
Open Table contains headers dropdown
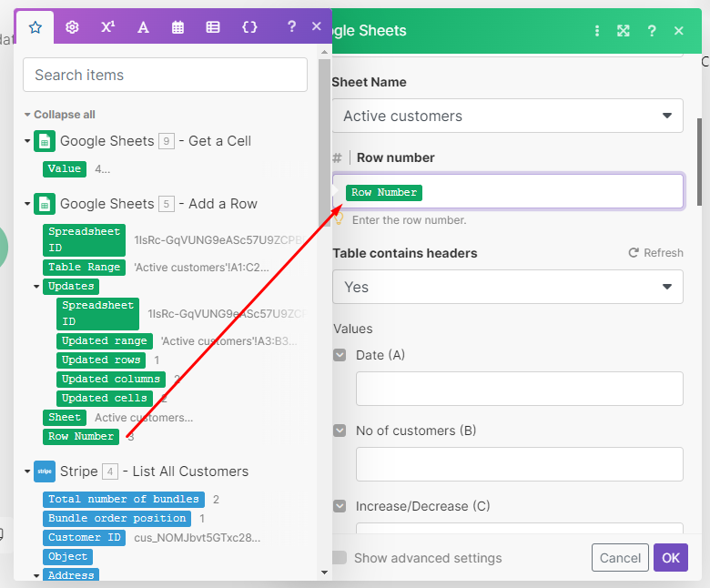pos(508,287)
